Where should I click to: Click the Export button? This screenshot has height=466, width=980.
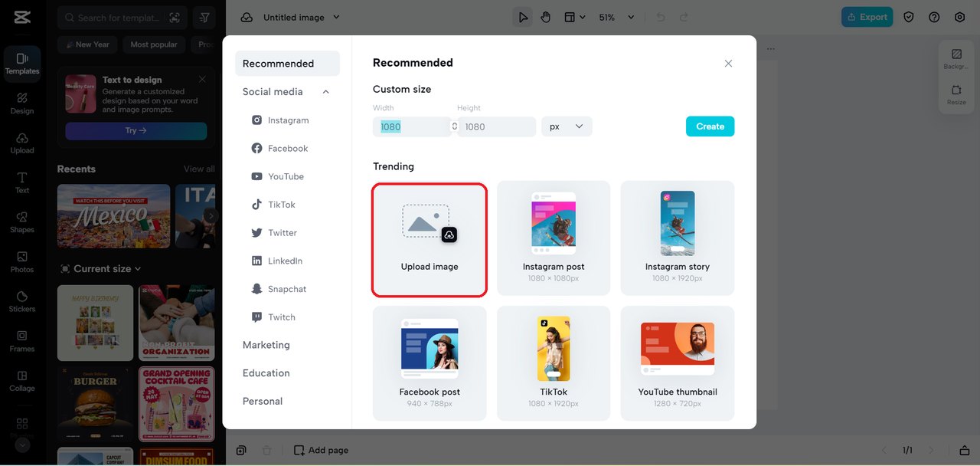coord(865,17)
